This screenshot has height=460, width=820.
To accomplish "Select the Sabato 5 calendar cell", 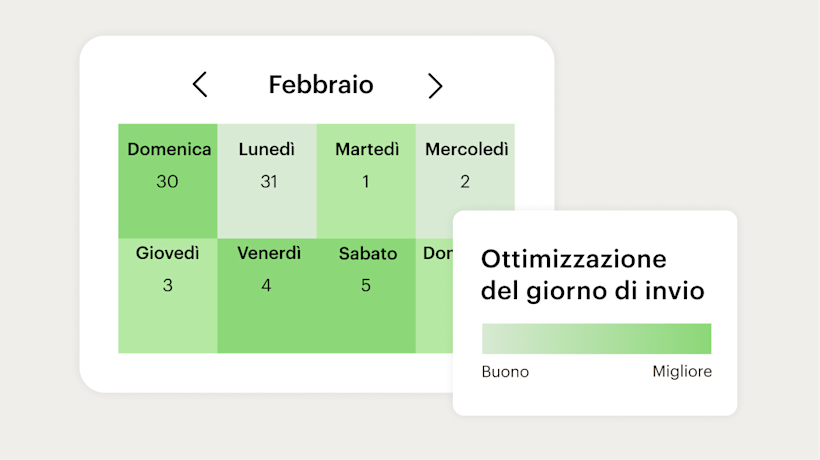I will click(x=366, y=296).
